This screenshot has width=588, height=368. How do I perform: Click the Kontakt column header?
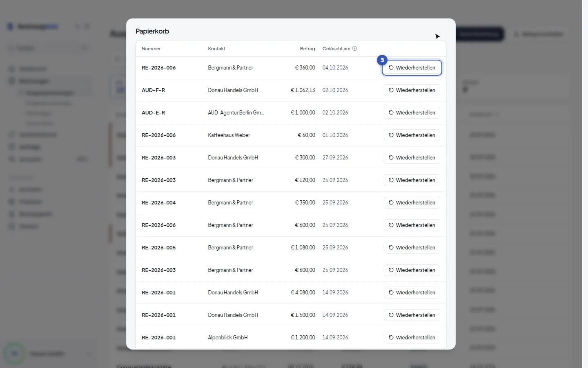click(x=216, y=49)
